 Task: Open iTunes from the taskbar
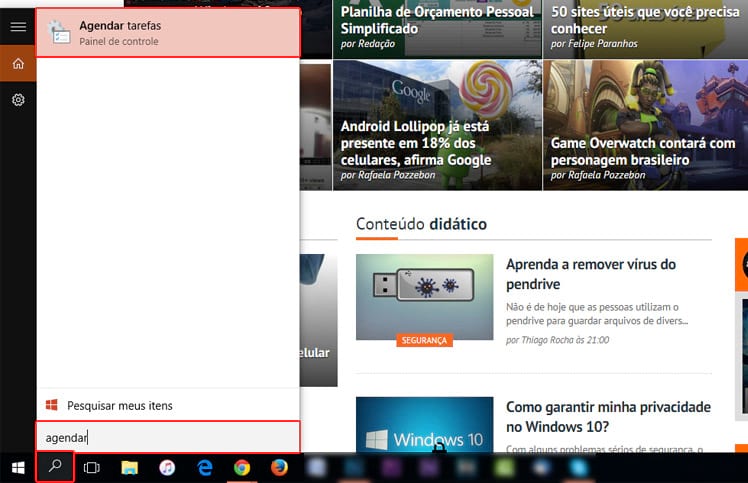(x=167, y=467)
